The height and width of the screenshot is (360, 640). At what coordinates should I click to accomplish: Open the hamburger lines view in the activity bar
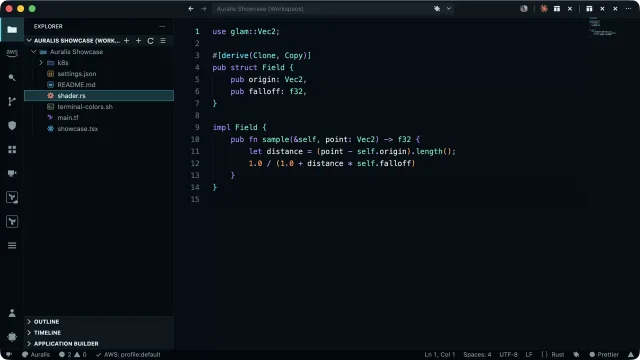pos(12,245)
